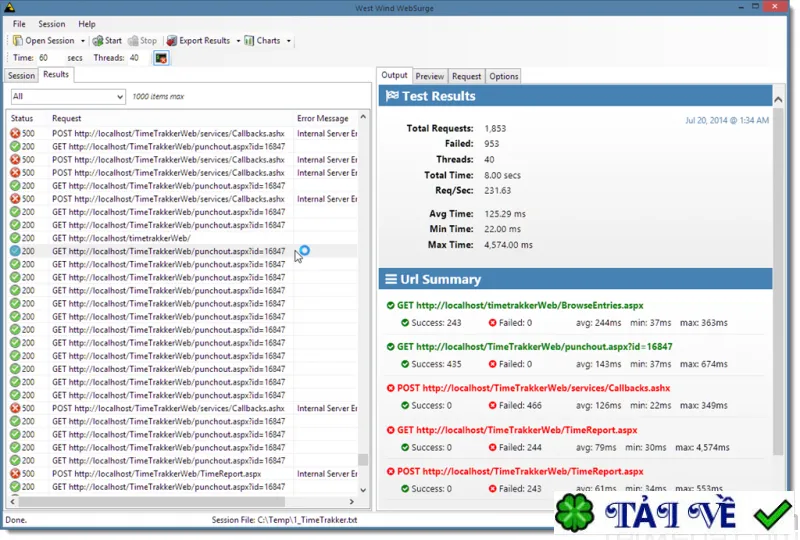Viewport: 800px width, 540px height.
Task: Click 'max: 4,574ms' in TimeReport summary
Action: (702, 447)
